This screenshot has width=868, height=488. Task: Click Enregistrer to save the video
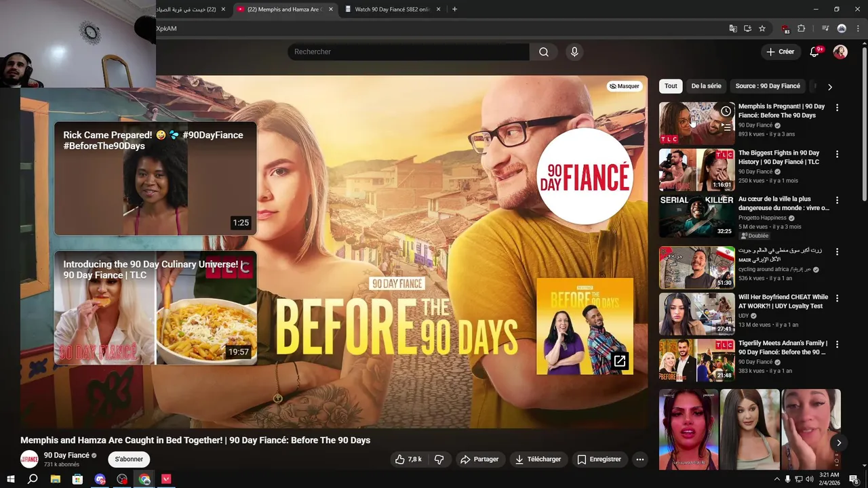[x=599, y=460]
